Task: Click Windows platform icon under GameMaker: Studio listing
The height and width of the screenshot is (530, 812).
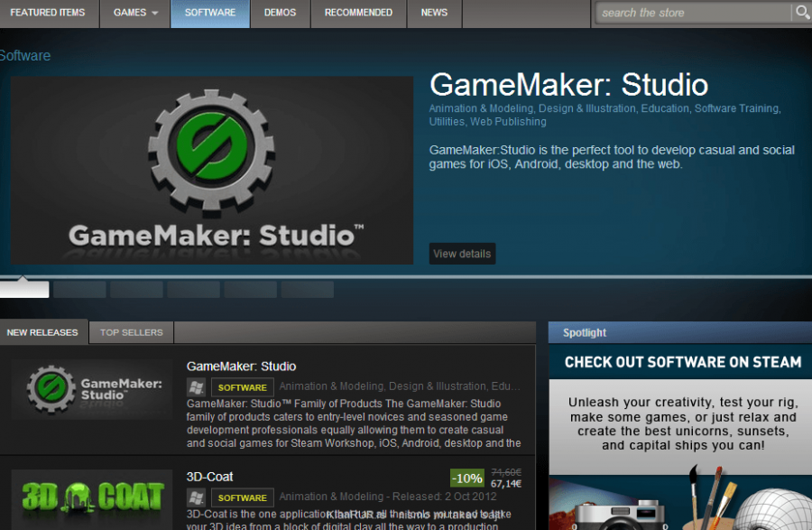Action: pos(196,387)
